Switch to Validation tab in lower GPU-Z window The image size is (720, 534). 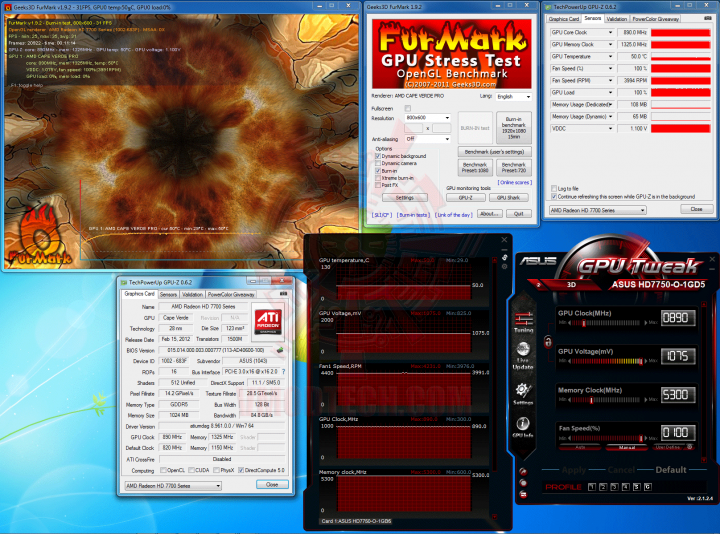click(192, 294)
